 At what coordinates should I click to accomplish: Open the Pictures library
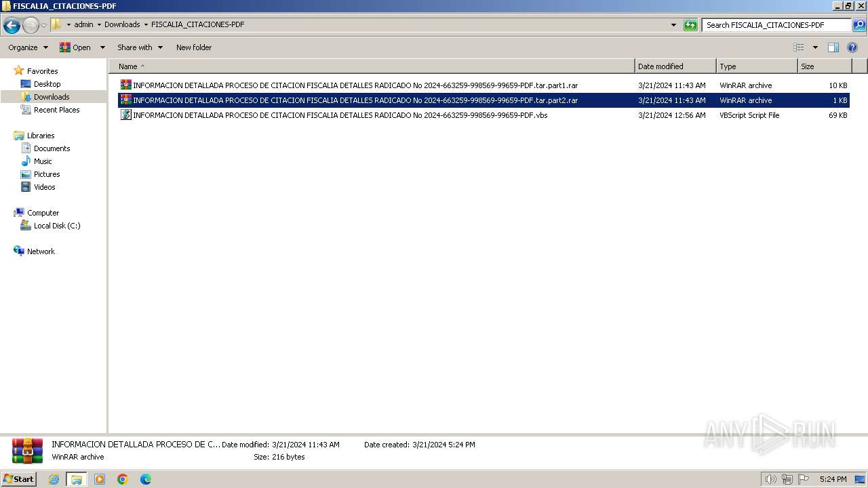pyautogui.click(x=47, y=174)
